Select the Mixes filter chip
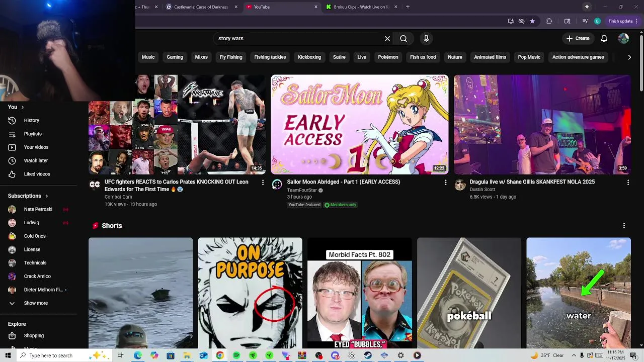The image size is (644, 362). coord(201,57)
